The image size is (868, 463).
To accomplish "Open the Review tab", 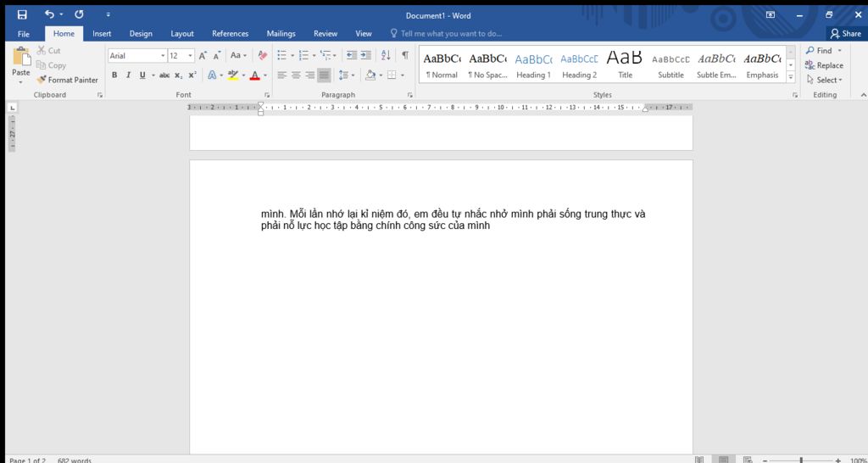I will (325, 34).
